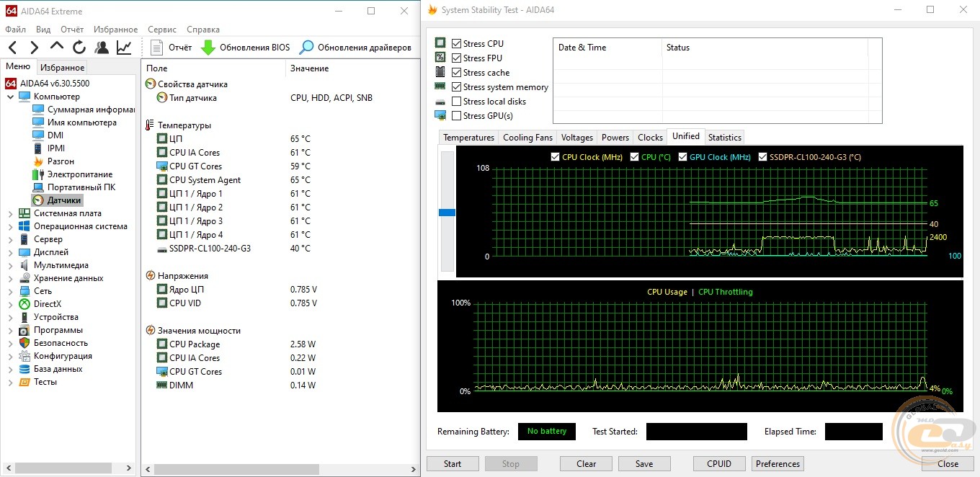Screen dimensions: 980x477
Task: Switch to the Избранное tab
Action: point(62,68)
